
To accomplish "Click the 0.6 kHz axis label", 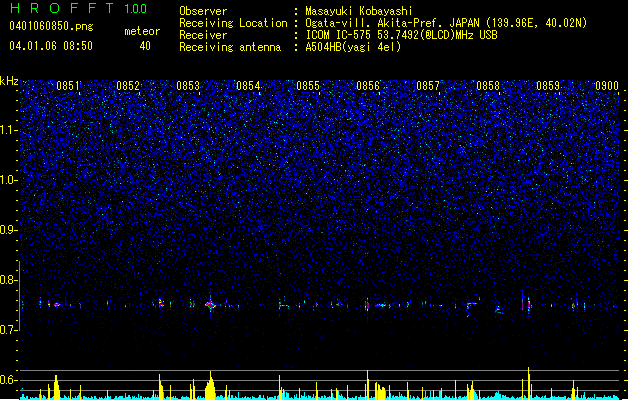I will pyautogui.click(x=9, y=380).
